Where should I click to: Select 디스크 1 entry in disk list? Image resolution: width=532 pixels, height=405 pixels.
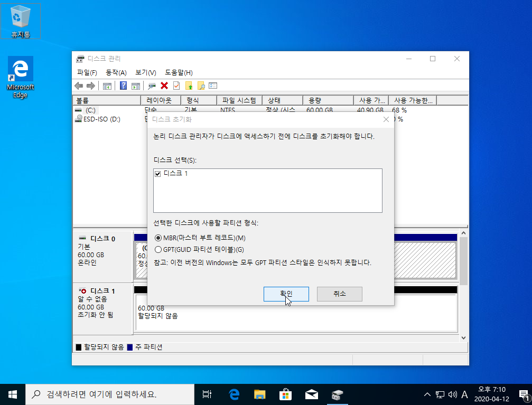point(175,173)
